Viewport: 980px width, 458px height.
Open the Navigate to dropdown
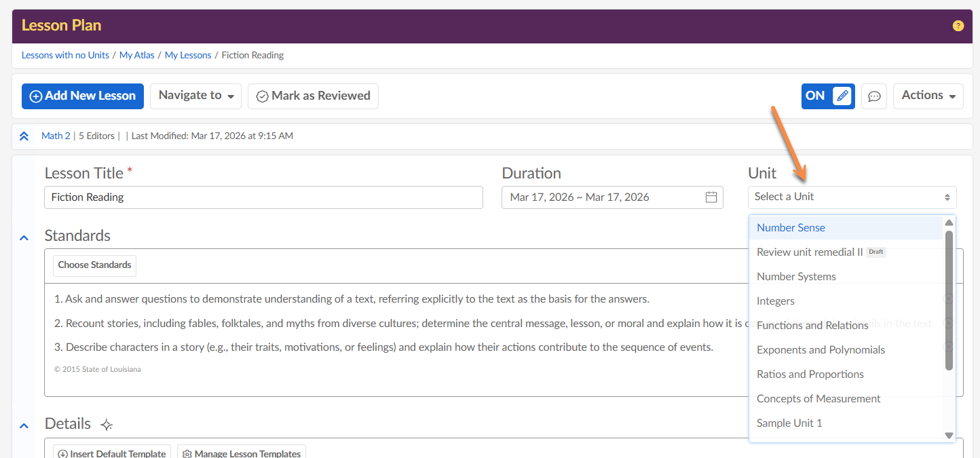[x=196, y=96]
